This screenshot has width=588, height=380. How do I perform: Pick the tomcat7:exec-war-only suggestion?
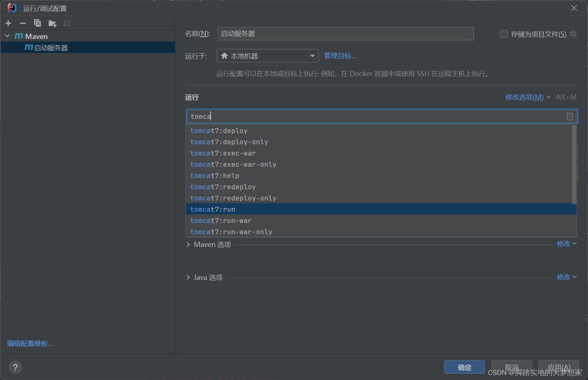[379, 165]
